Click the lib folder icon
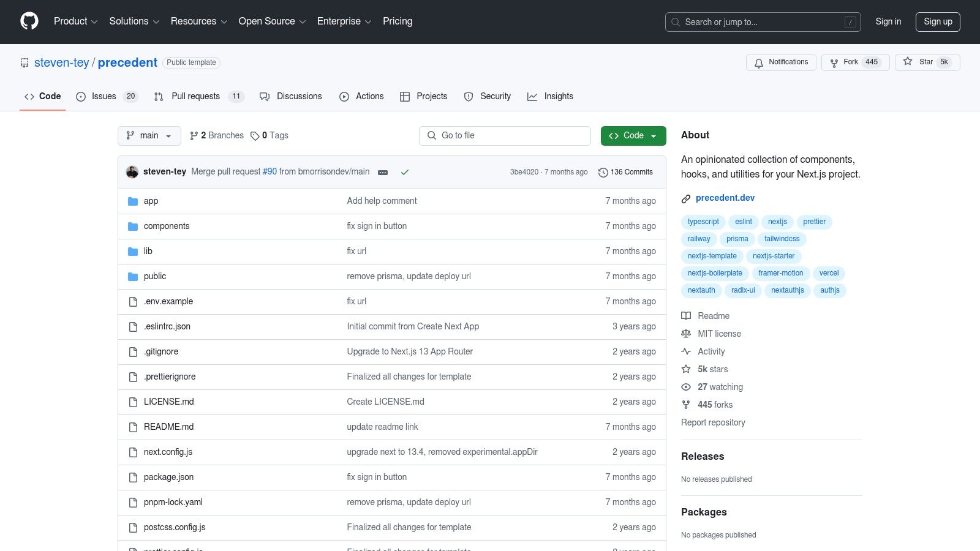 (133, 252)
